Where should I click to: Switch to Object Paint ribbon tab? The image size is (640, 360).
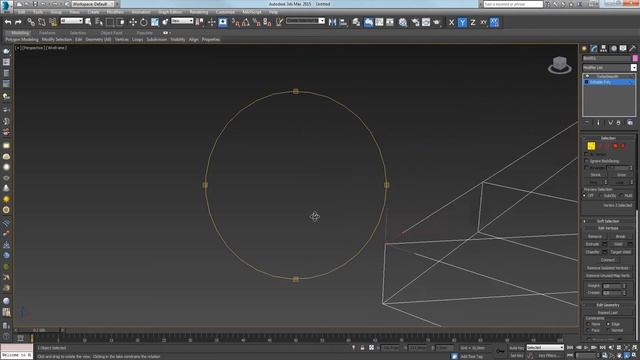(x=111, y=33)
